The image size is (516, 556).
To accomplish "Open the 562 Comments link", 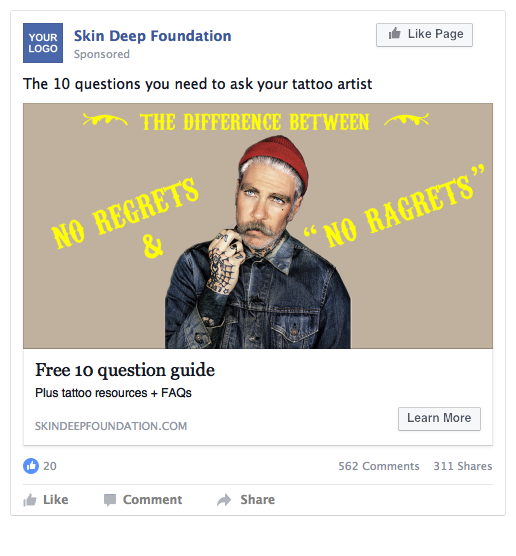I will [x=379, y=466].
